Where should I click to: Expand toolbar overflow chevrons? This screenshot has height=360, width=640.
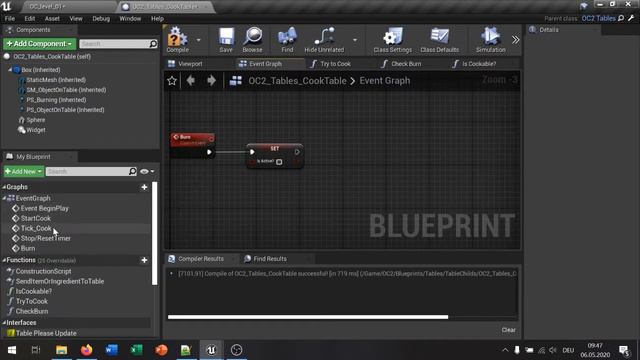tap(516, 40)
